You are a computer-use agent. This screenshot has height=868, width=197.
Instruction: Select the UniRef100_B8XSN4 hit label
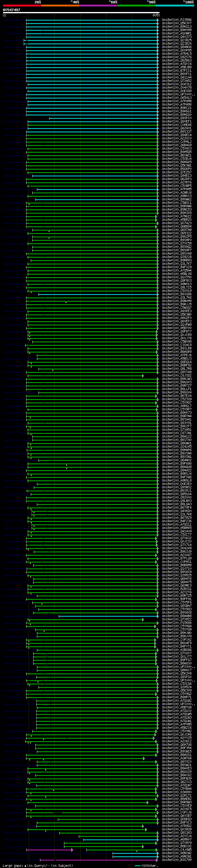click(176, 453)
